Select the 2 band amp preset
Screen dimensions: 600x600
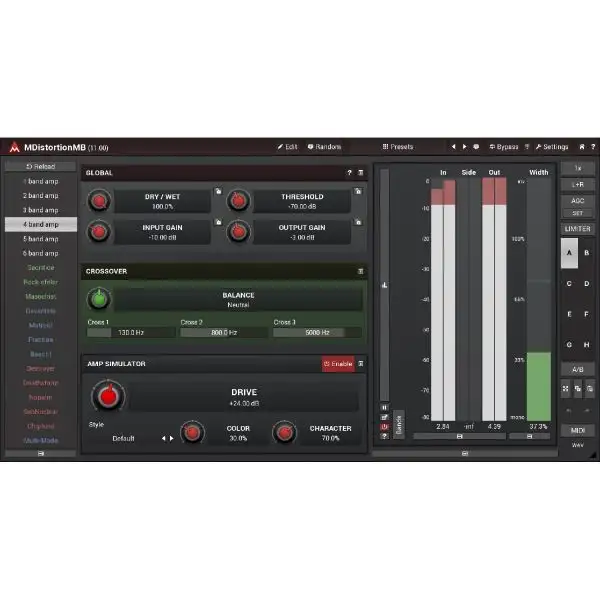[41, 196]
